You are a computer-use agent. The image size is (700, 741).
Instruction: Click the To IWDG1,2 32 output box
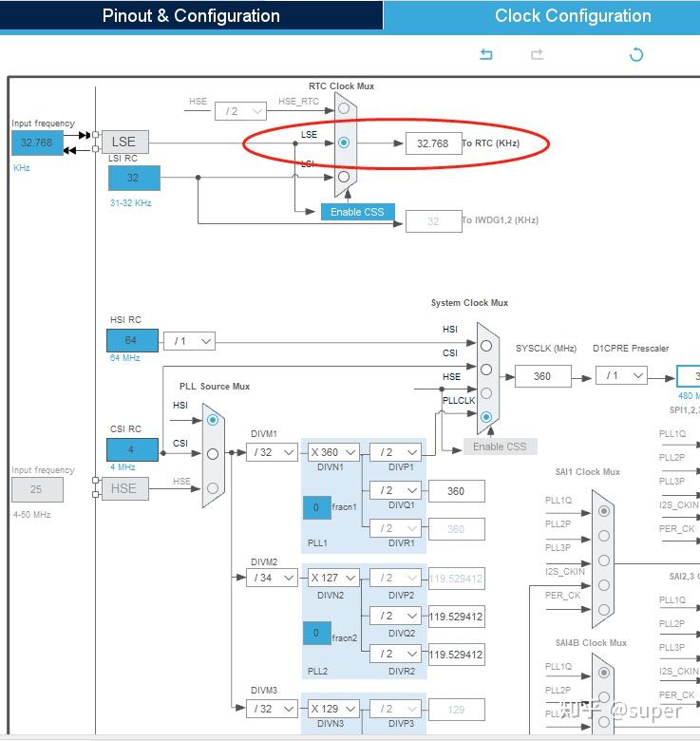point(434,221)
